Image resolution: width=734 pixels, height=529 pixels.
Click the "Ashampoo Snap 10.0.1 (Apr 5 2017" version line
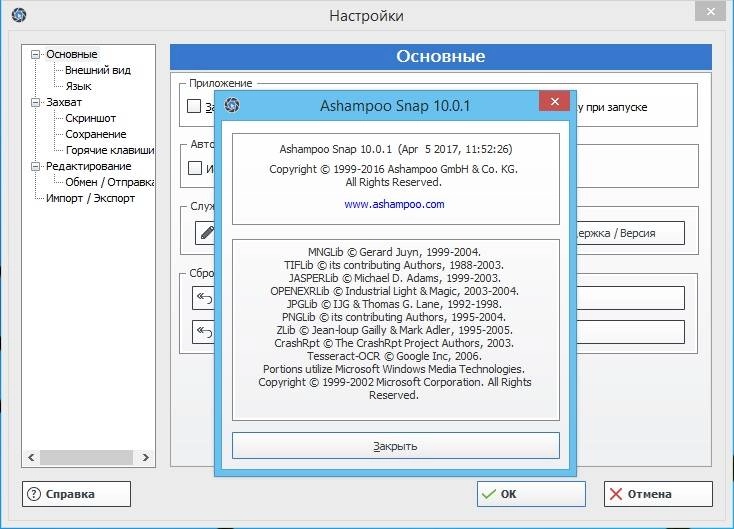point(396,149)
